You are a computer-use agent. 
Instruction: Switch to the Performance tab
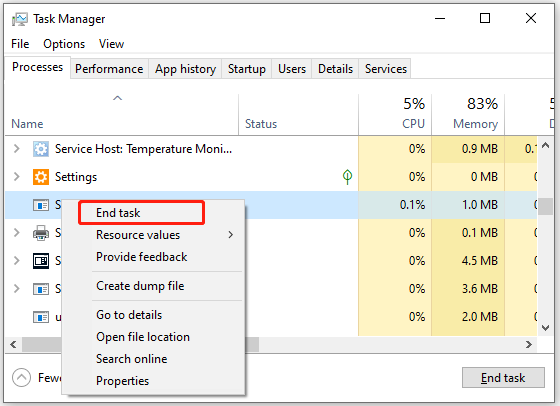pyautogui.click(x=109, y=69)
